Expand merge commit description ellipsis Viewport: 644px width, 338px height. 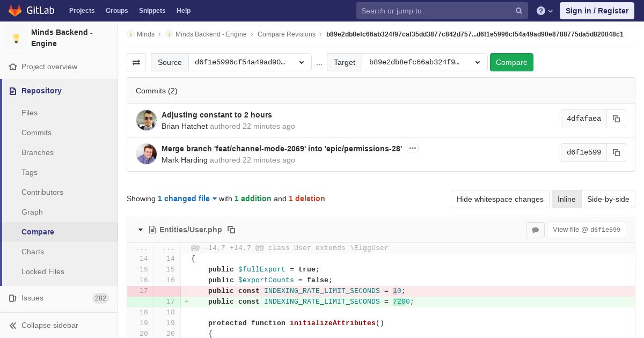pyautogui.click(x=412, y=149)
